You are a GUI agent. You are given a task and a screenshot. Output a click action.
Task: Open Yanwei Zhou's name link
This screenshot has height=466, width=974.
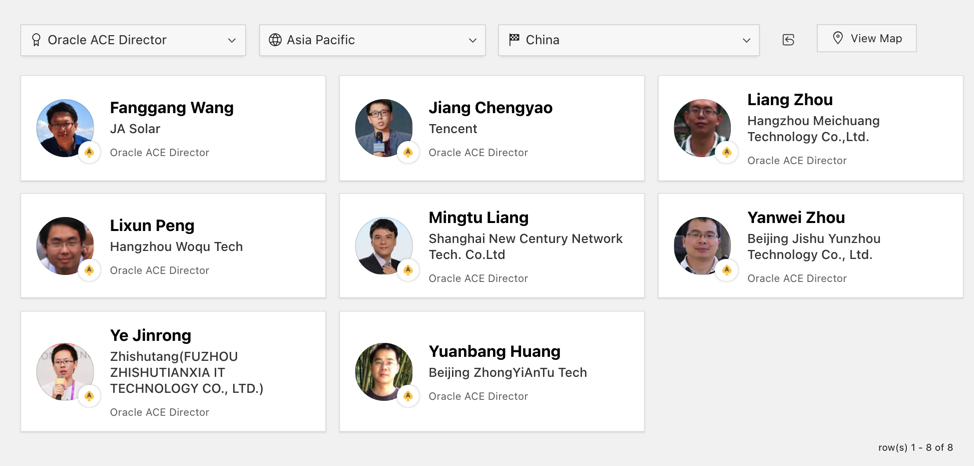pos(796,217)
